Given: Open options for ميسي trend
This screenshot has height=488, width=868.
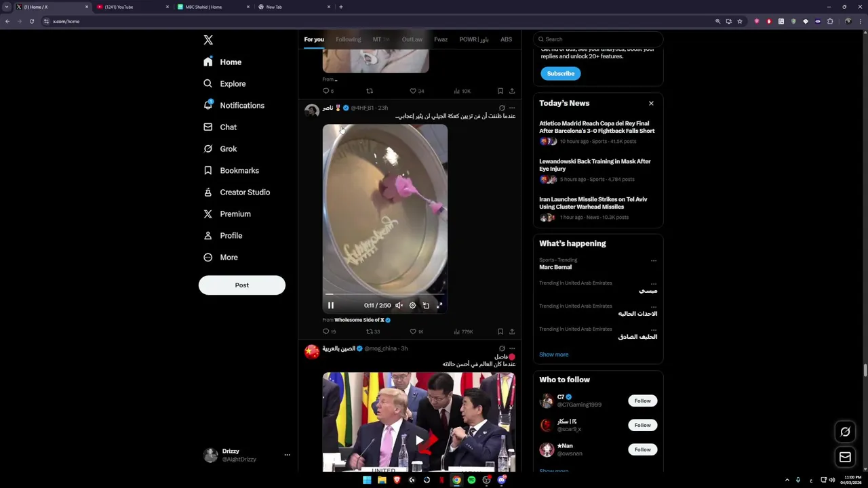Looking at the screenshot, I should 654,283.
